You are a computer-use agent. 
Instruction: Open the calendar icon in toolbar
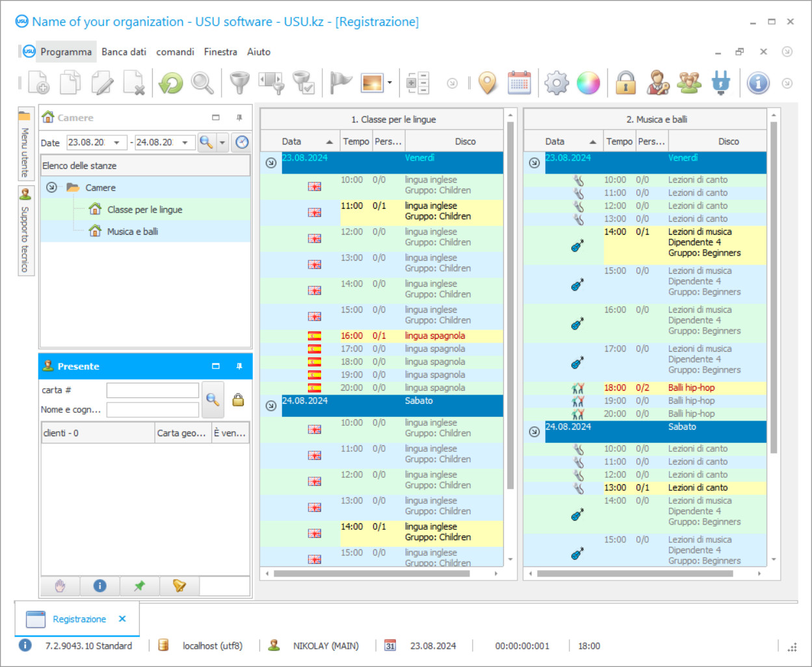(519, 83)
